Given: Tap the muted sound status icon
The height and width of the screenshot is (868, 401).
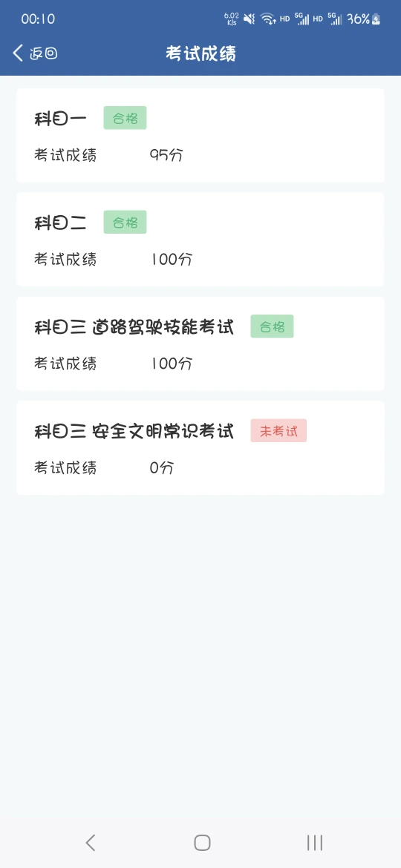Looking at the screenshot, I should click(250, 19).
